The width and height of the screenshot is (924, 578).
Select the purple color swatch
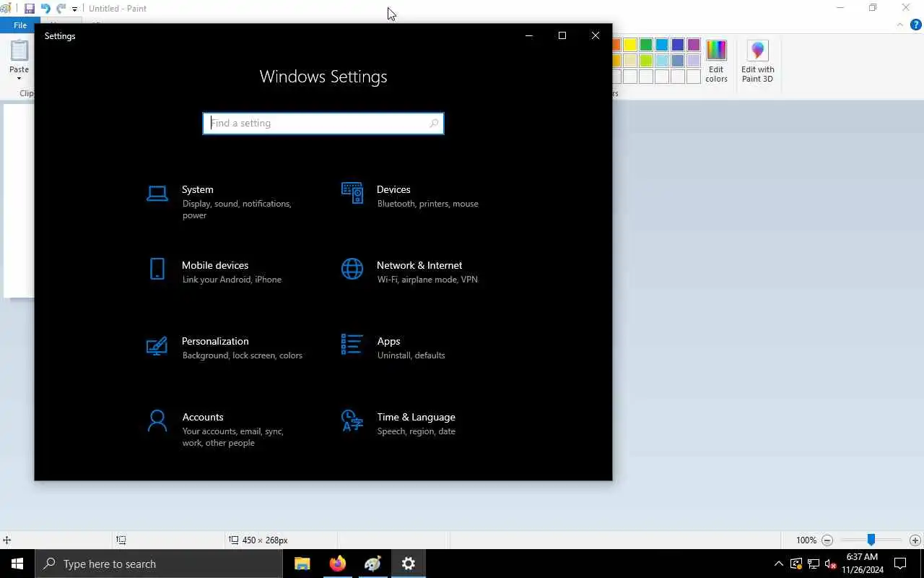694,45
